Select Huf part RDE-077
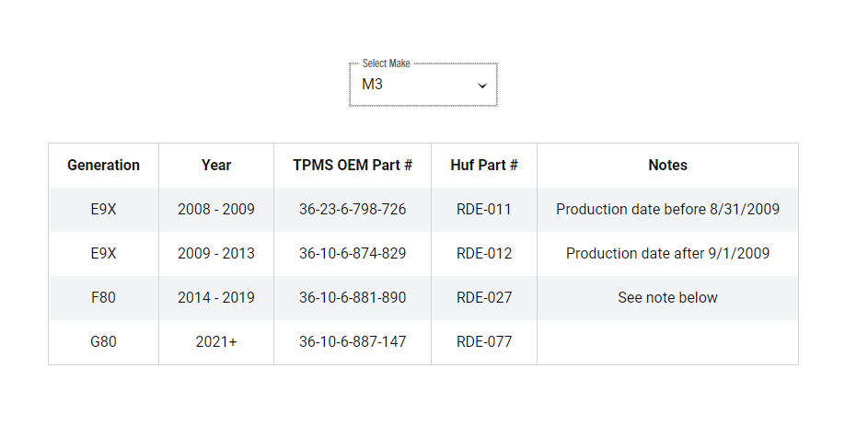 484,342
